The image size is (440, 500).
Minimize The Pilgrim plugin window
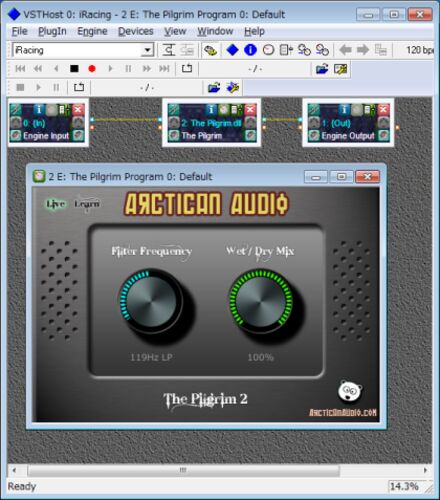[x=316, y=177]
